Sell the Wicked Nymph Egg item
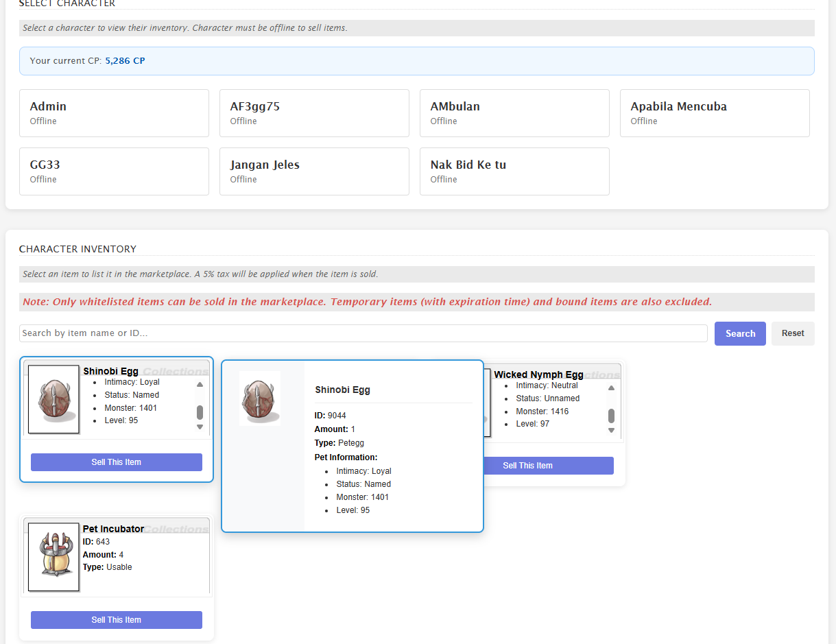Screen dimensions: 836x644 [x=548, y=466]
